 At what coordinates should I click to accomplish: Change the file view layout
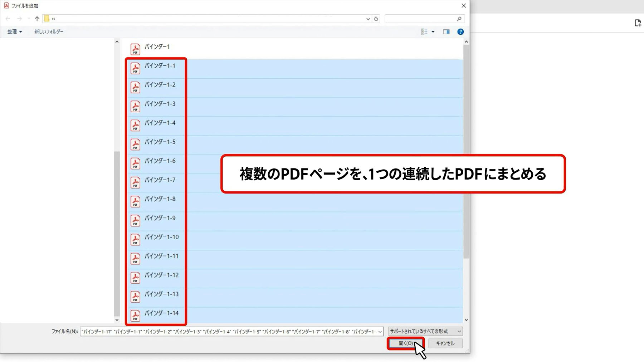[424, 32]
